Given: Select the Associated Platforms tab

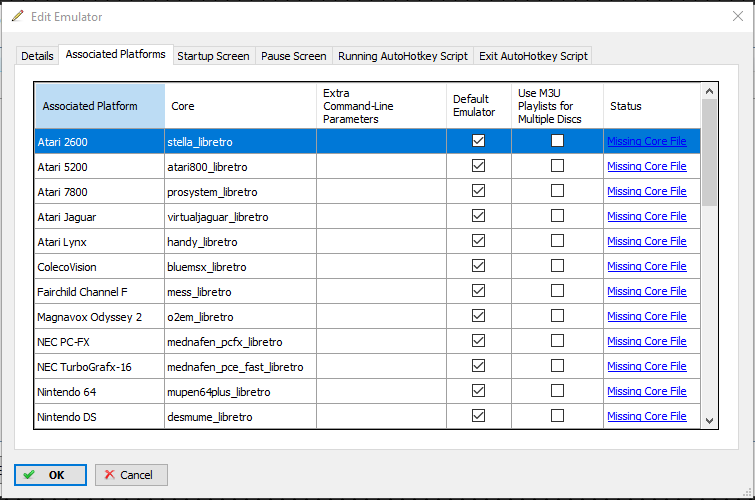Looking at the screenshot, I should click(116, 54).
